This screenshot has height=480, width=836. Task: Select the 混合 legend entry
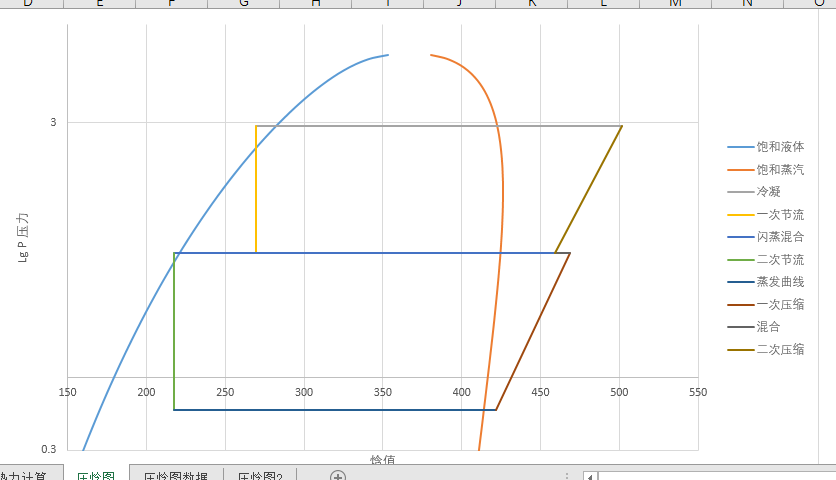(x=754, y=326)
